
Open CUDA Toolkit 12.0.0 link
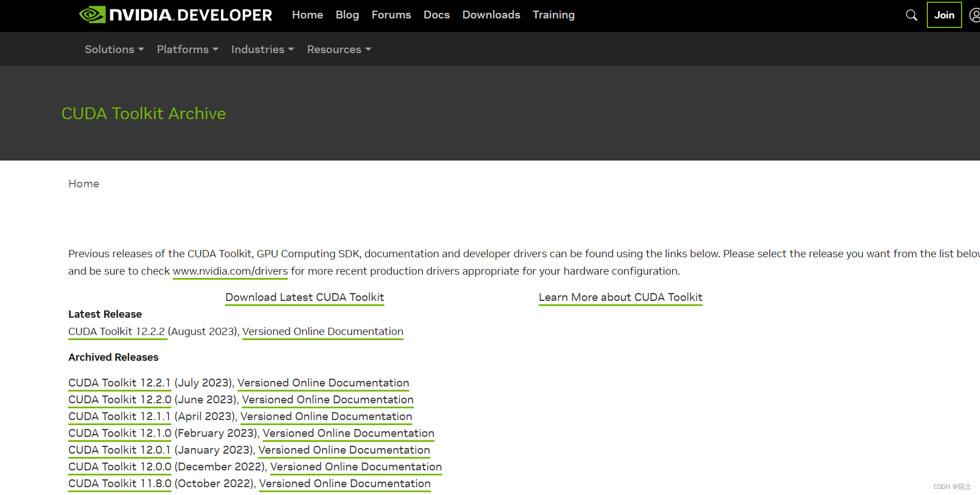120,467
